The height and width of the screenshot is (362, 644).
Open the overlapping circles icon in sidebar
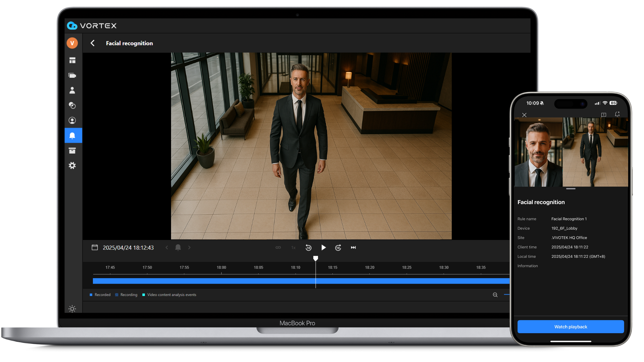click(x=72, y=105)
